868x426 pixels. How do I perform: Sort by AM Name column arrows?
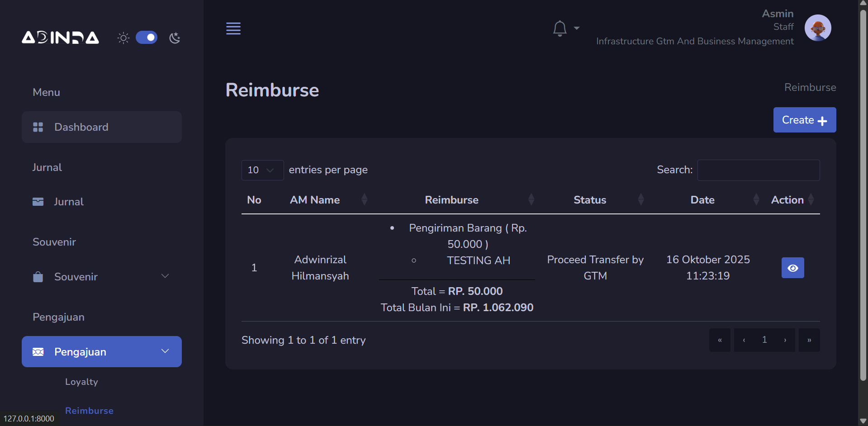pyautogui.click(x=364, y=199)
